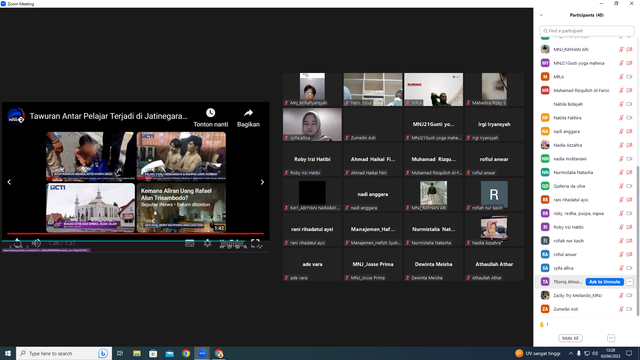640x360 pixels.
Task: Select participant rofiul anwar in list
Action: click(x=586, y=254)
